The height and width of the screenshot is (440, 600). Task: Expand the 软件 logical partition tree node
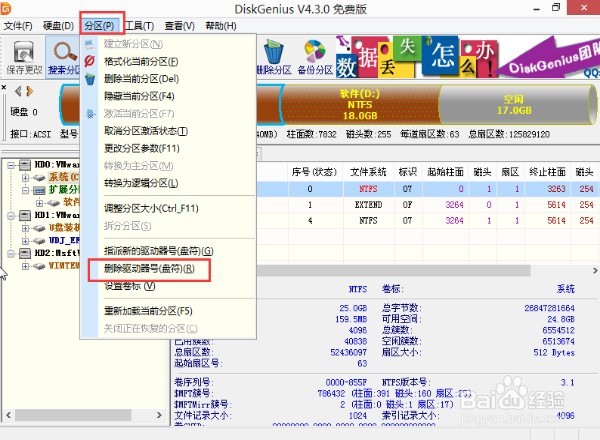[39, 202]
